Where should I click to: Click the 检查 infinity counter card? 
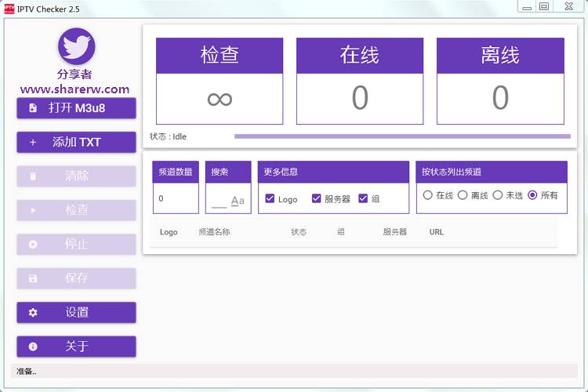pos(220,81)
